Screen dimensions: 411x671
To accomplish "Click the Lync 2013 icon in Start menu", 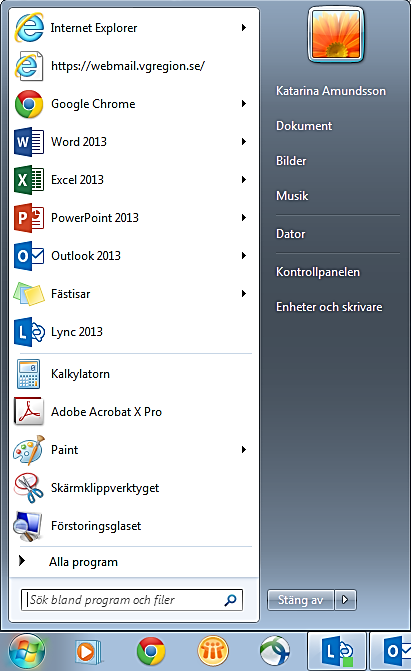I will coord(29,332).
